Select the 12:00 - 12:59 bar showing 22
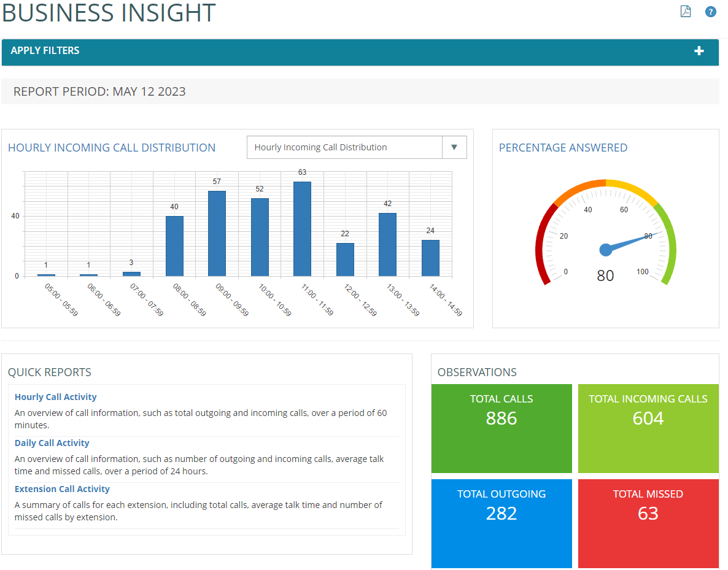The height and width of the screenshot is (570, 728). (345, 260)
